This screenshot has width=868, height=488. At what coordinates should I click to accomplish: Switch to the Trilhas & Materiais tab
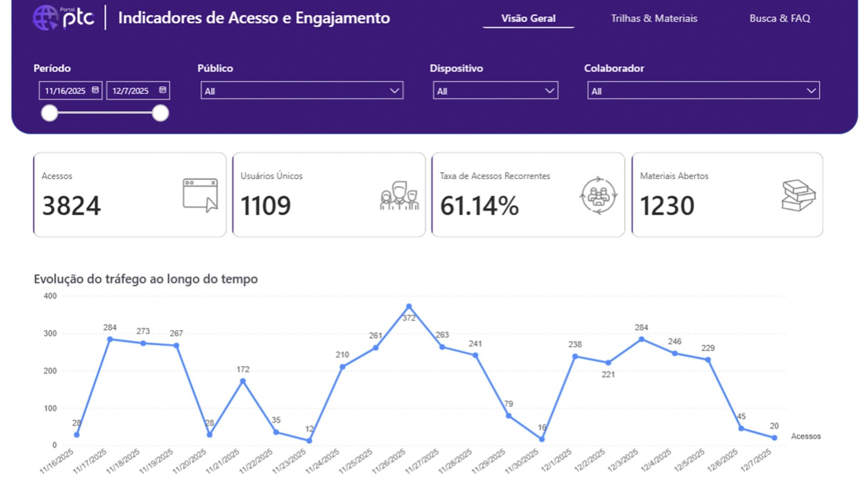tap(654, 19)
